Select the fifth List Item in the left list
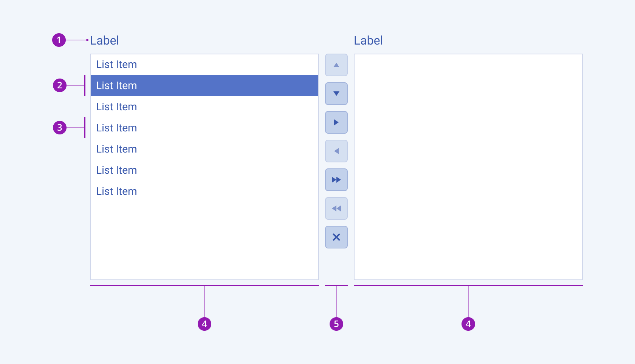635x364 pixels. 116,149
